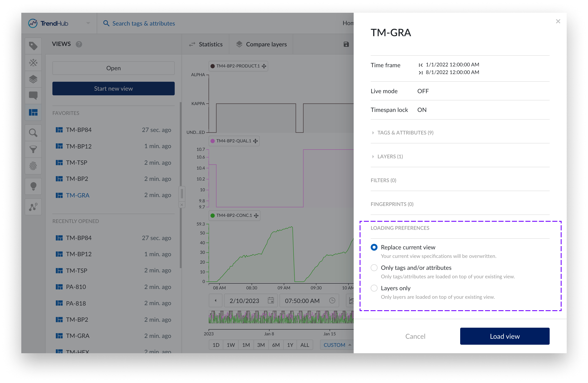Open the Comments panel icon
The image size is (588, 383).
coord(33,96)
